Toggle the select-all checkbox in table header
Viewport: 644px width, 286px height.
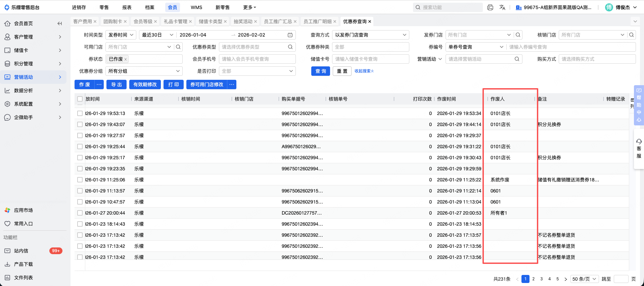(80, 99)
